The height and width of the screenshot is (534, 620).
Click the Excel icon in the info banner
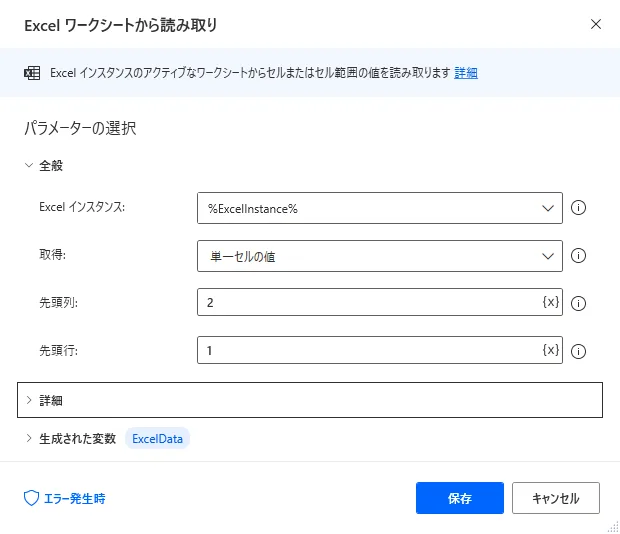tap(32, 73)
